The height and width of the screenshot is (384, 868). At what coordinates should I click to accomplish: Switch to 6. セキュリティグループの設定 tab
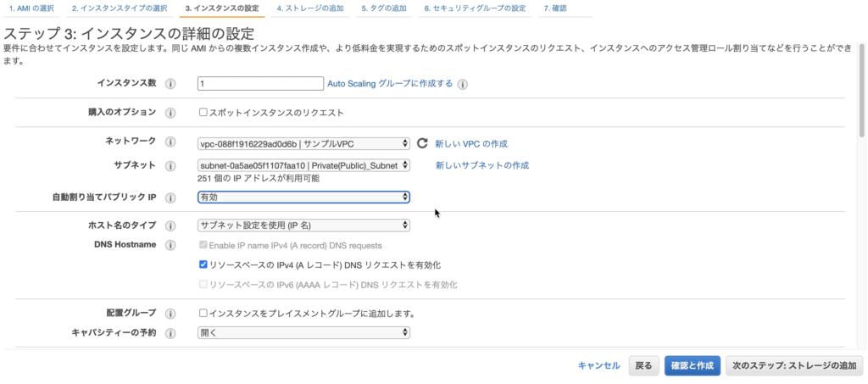[x=475, y=8]
